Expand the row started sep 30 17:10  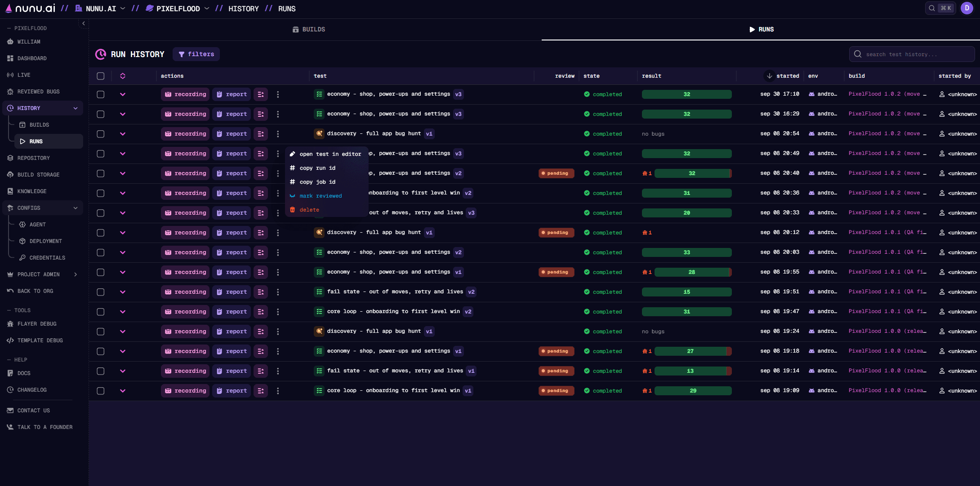123,94
